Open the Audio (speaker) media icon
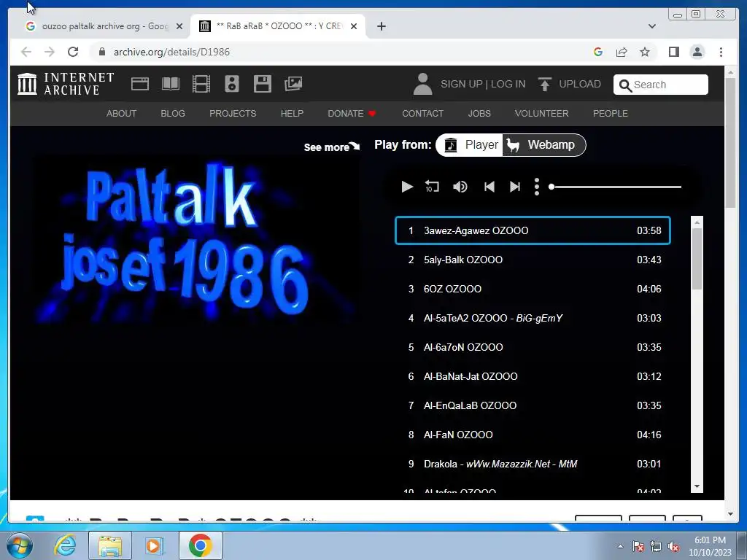Image resolution: width=747 pixels, height=560 pixels. (232, 84)
